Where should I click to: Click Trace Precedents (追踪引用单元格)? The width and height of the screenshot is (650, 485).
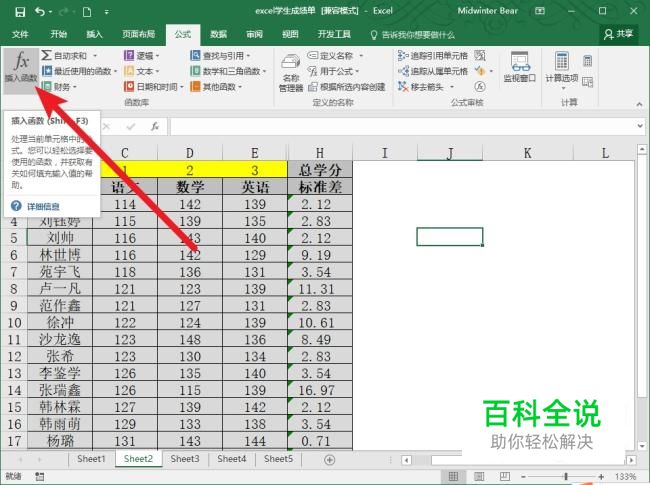(432, 55)
